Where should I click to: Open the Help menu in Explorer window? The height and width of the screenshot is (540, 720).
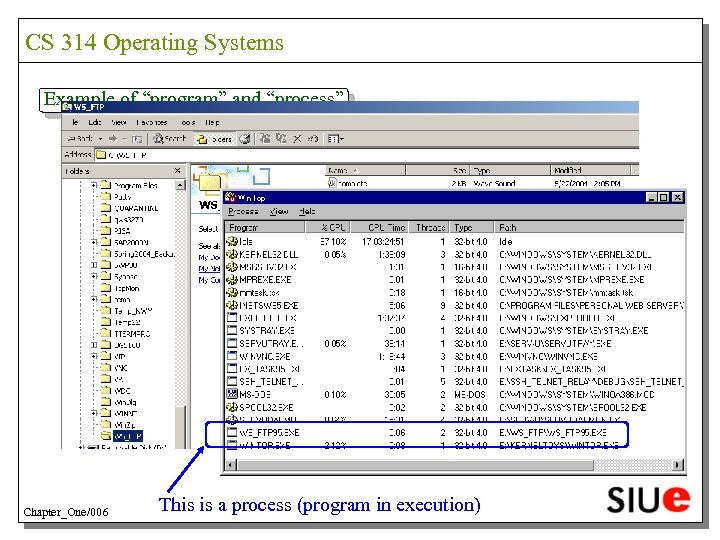click(212, 122)
